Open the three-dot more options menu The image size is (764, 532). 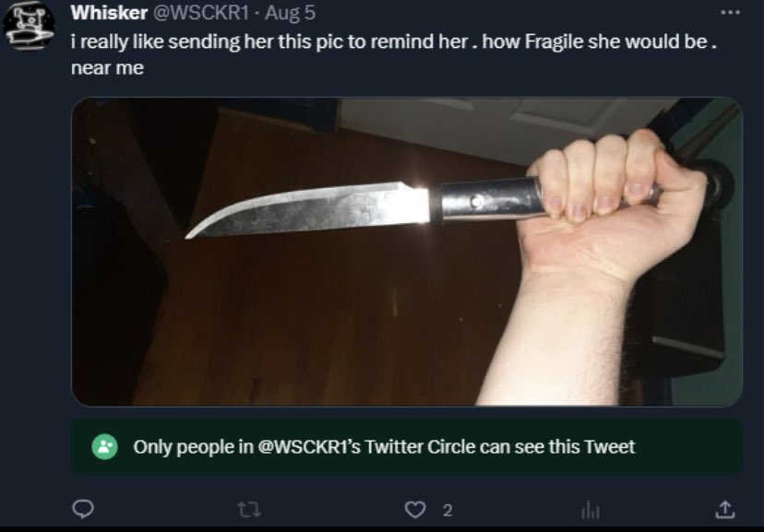[x=731, y=12]
